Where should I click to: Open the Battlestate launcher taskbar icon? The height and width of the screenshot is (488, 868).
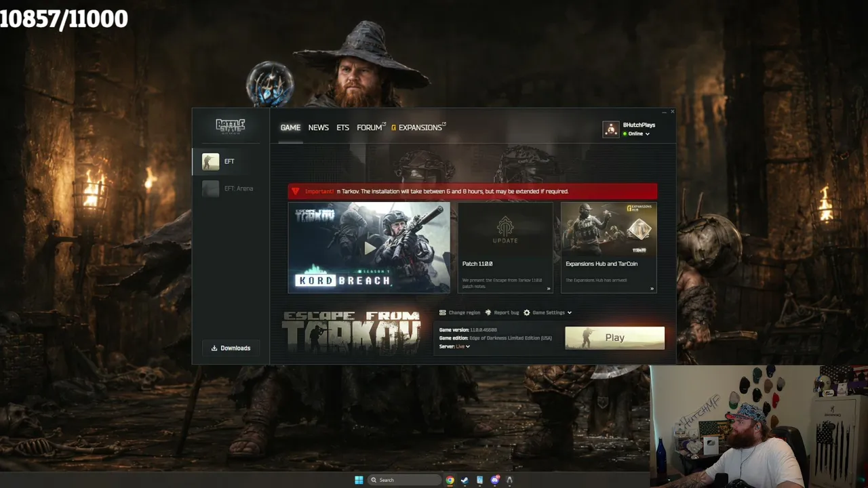tap(509, 480)
